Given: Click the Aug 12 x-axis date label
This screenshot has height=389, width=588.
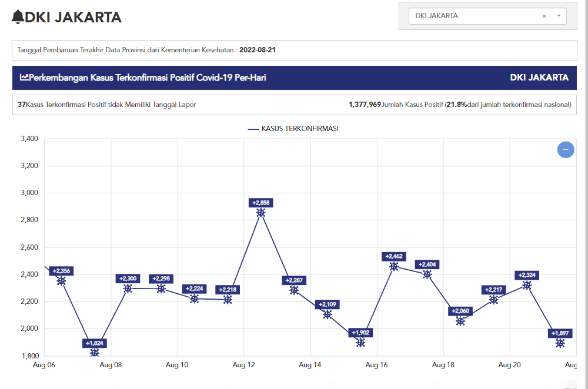Looking at the screenshot, I should click(x=243, y=365).
